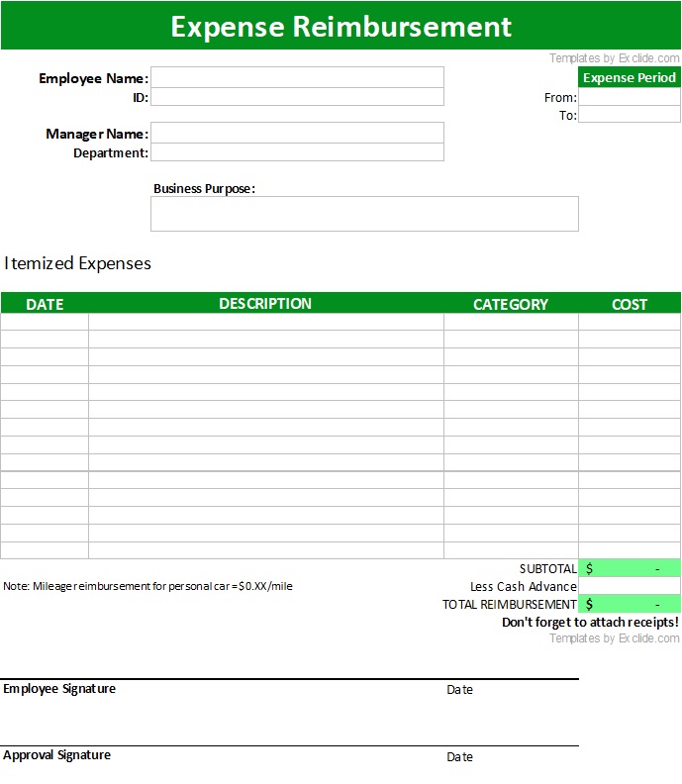Click the Department label
Screen dimensions: 682x784
pyautogui.click(x=111, y=153)
